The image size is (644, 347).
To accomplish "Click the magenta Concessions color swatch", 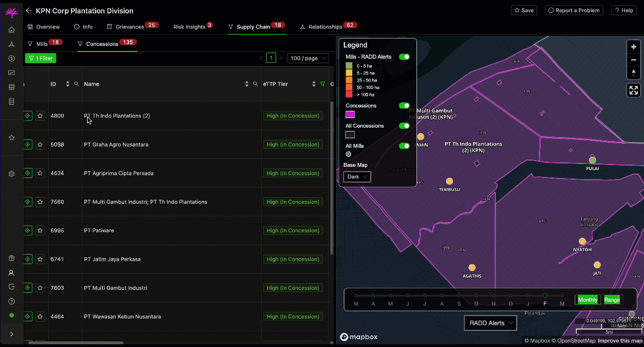I will (350, 115).
